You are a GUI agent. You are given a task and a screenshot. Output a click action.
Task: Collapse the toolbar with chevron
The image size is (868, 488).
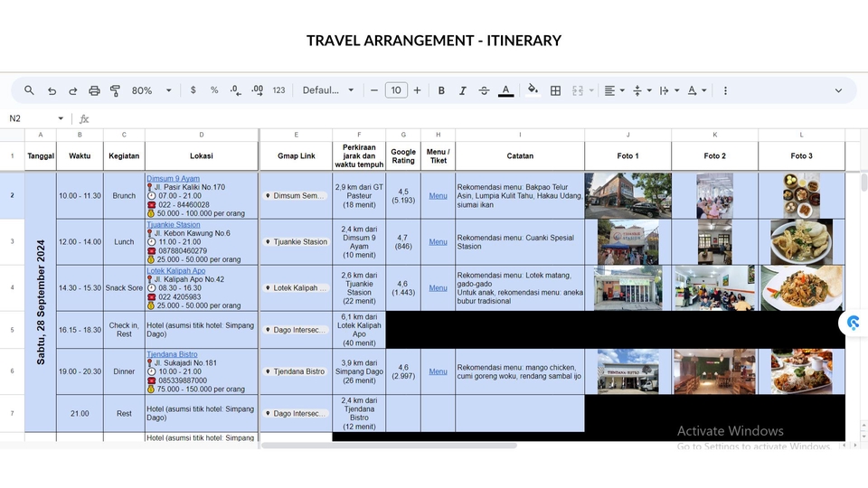tap(838, 90)
